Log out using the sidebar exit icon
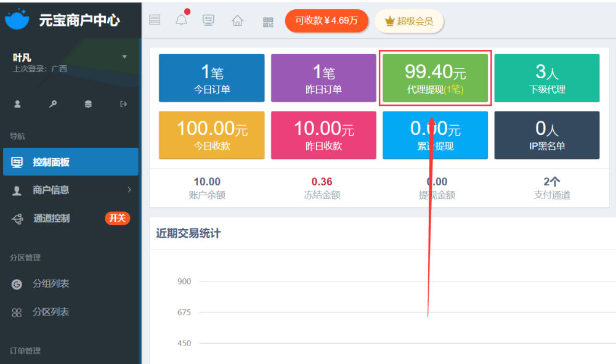 coord(123,104)
